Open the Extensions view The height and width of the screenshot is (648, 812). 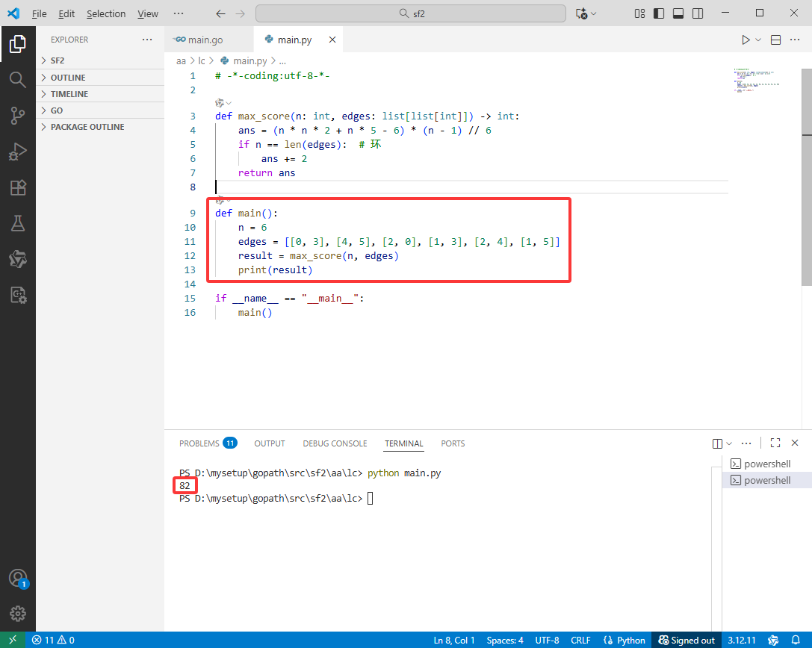pos(18,187)
